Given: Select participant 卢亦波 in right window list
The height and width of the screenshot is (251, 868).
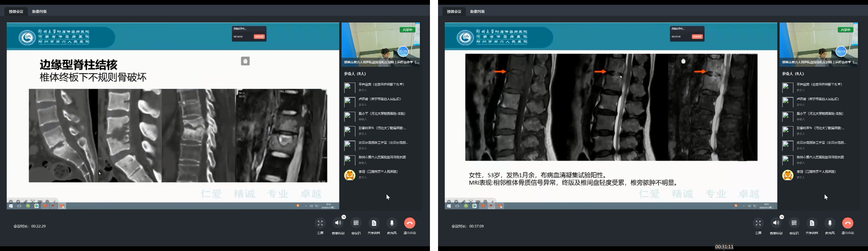Looking at the screenshot, I should (x=819, y=102).
